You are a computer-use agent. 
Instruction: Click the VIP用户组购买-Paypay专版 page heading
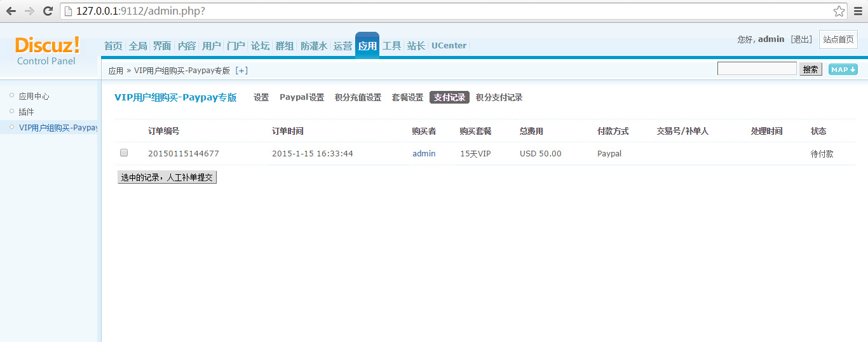175,97
